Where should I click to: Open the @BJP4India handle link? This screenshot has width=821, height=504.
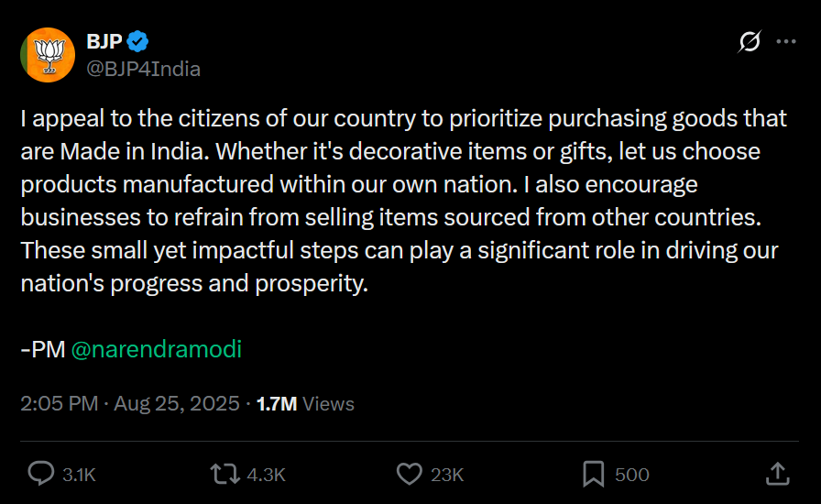143,69
